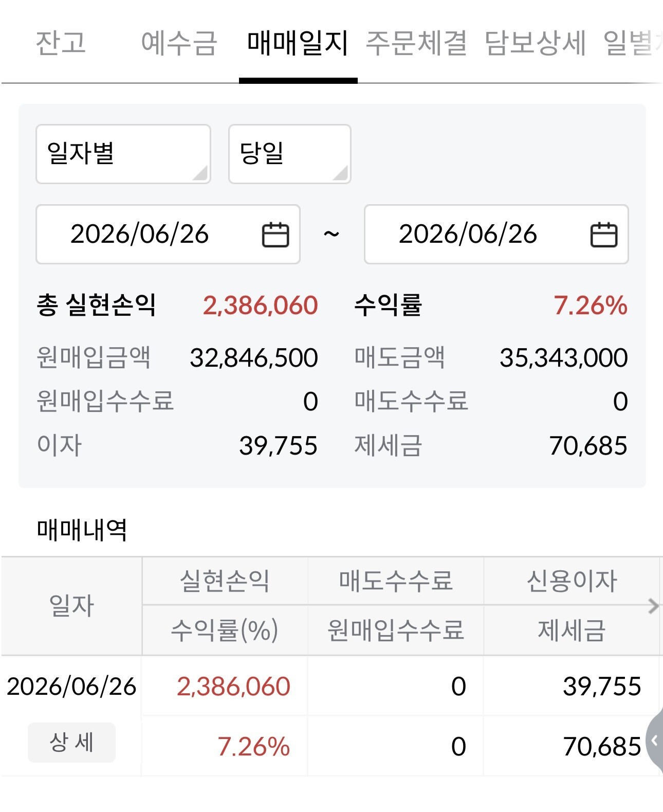Click the 상세 details button
Screen dimensions: 663x812
[71, 742]
